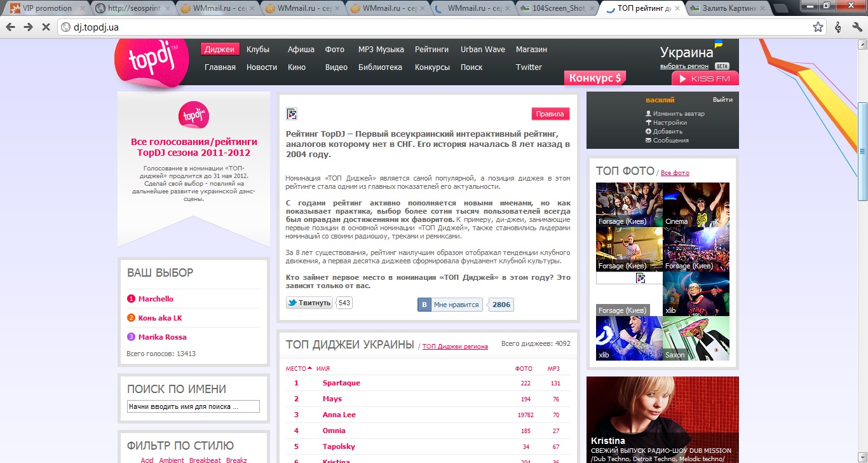Bookmark this page with the star icon

click(818, 27)
